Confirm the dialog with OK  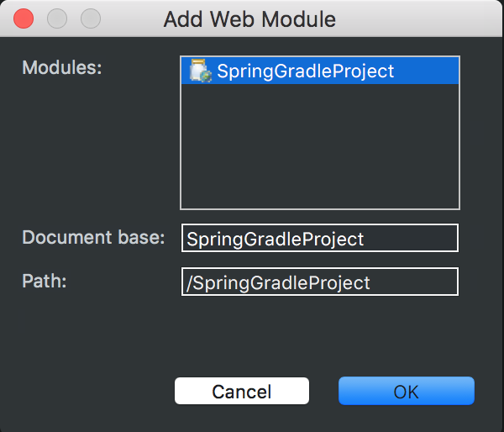click(406, 392)
